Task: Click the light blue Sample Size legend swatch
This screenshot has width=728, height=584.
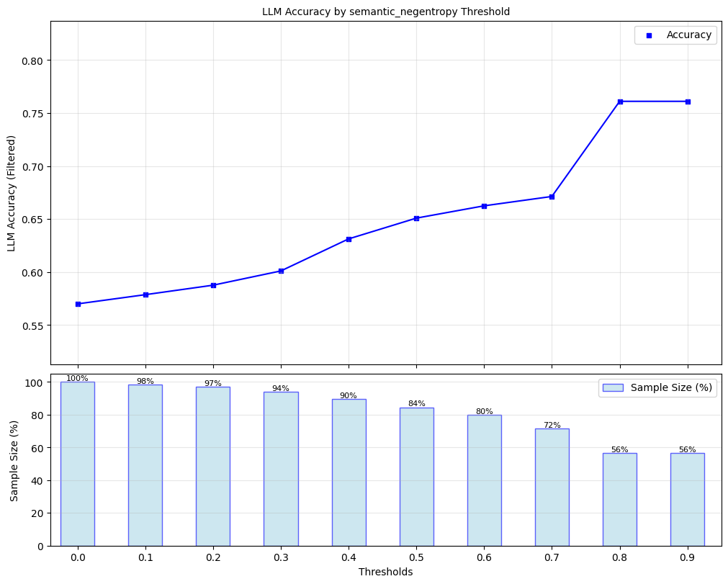Action: pos(613,387)
